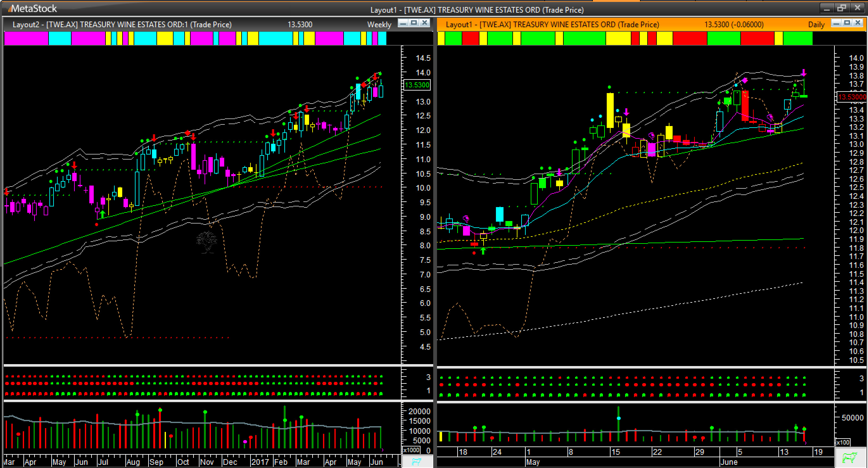This screenshot has width=868, height=468.
Task: Click the 'Daily' periodicity label
Action: pyautogui.click(x=816, y=25)
